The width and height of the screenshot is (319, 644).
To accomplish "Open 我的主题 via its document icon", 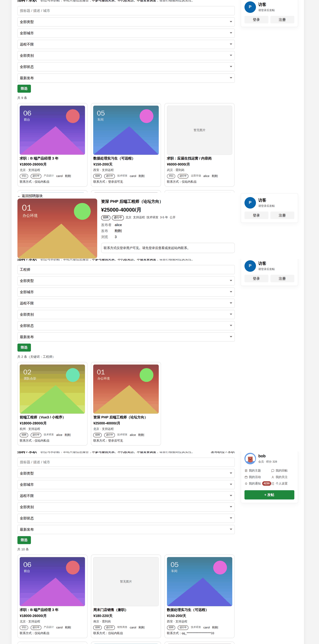I will click(246, 470).
